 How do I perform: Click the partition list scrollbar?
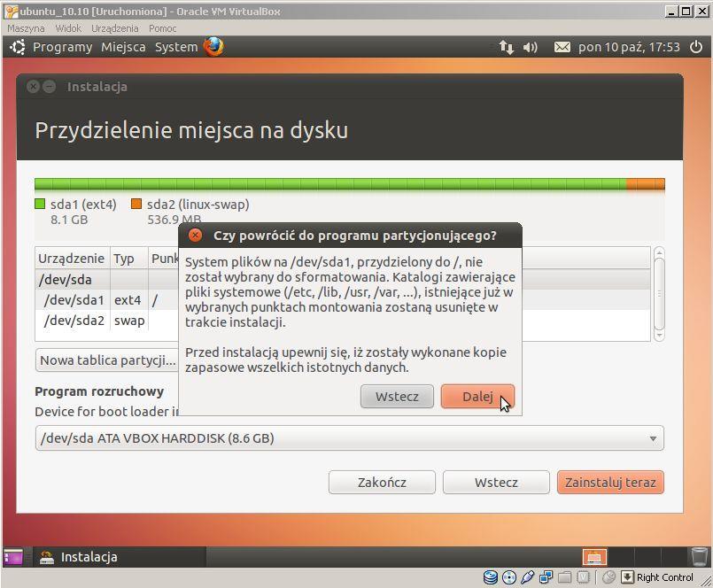click(x=659, y=294)
